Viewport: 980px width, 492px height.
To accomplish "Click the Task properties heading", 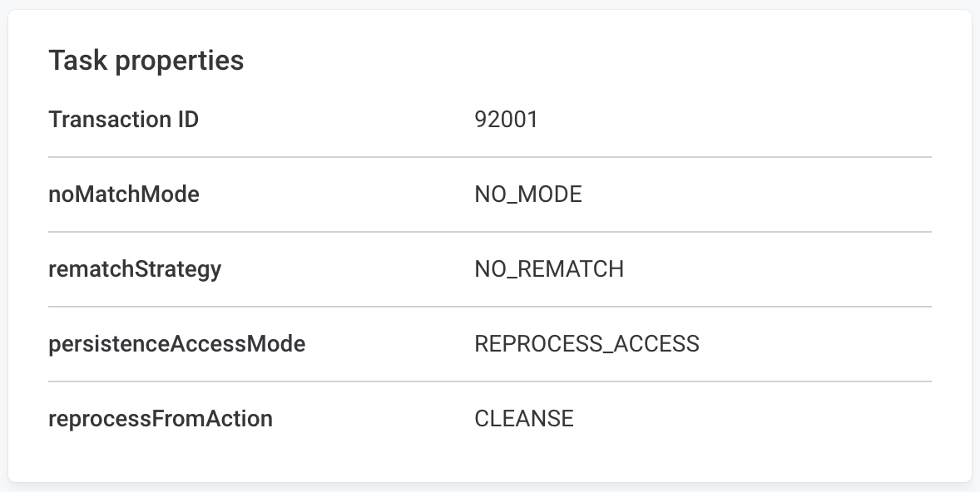I will pos(146,61).
